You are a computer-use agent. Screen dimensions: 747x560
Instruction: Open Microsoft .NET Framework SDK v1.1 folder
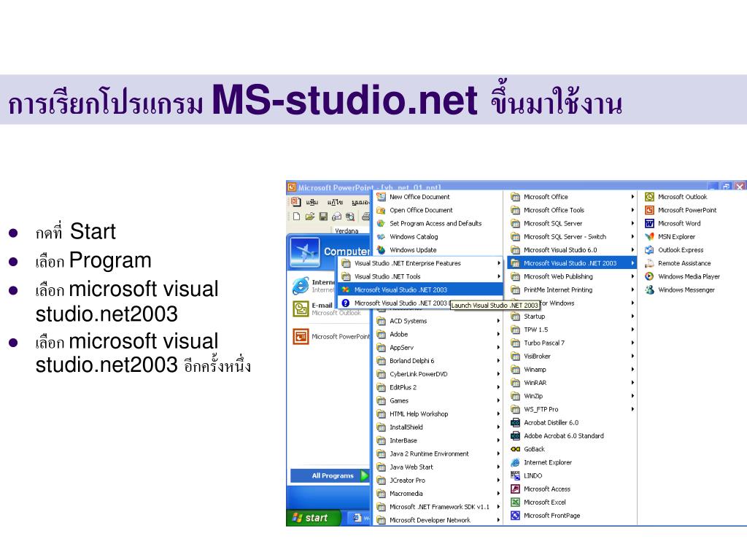tap(438, 507)
